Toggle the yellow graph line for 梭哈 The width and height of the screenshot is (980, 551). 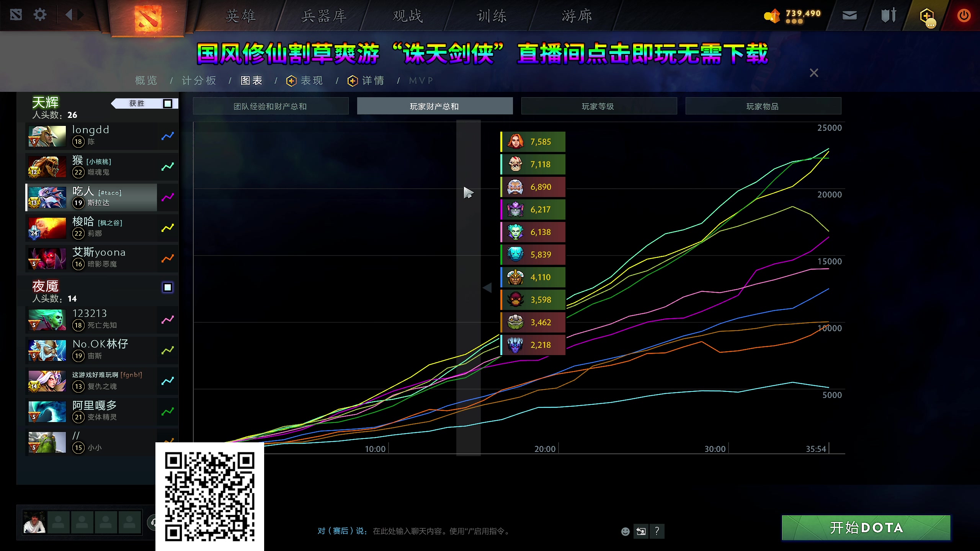tap(167, 228)
